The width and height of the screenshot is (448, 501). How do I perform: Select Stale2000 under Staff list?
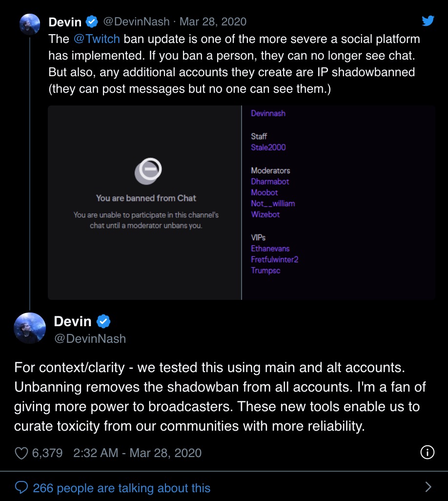click(x=268, y=147)
